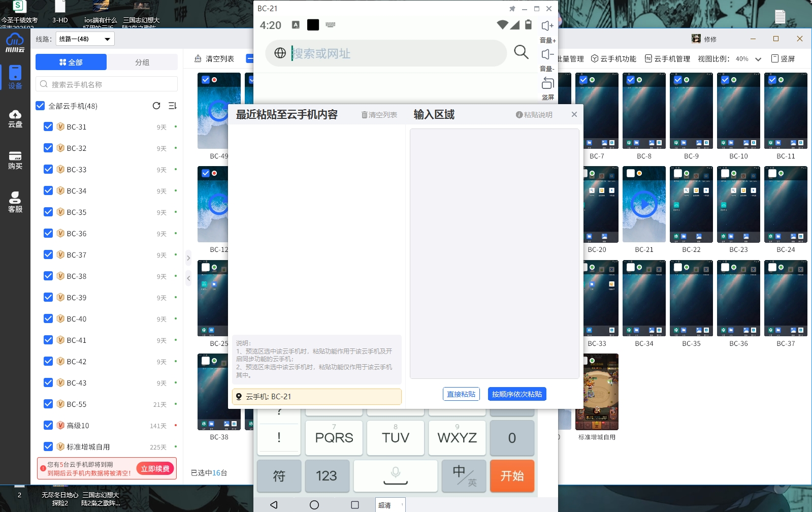Viewport: 812px width, 512px height.
Task: Select the 全部 tab
Action: coord(71,62)
